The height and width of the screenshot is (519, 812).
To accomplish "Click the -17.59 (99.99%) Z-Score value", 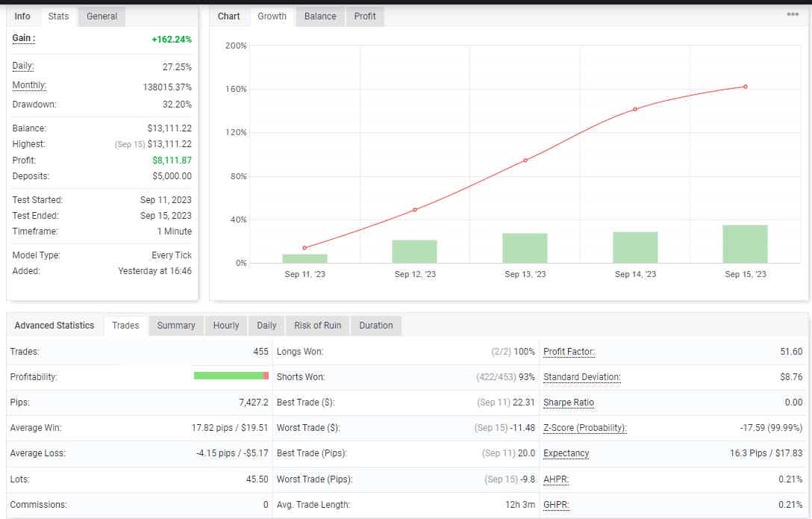I will tap(771, 428).
